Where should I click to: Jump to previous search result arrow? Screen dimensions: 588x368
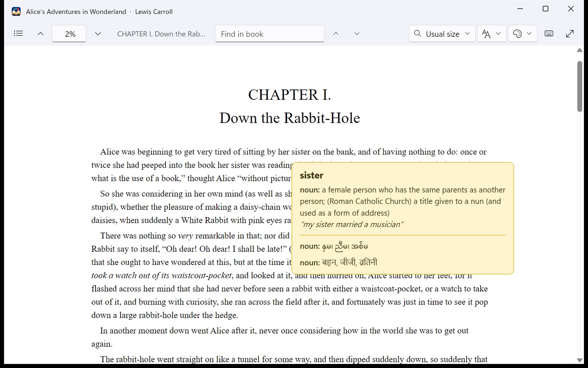pyautogui.click(x=336, y=34)
